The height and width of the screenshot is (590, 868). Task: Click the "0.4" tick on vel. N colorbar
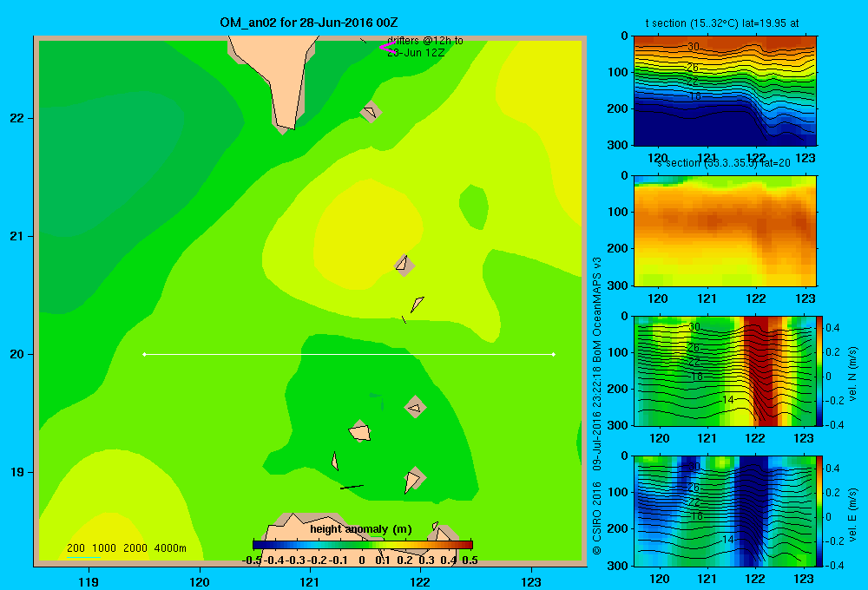(x=832, y=328)
